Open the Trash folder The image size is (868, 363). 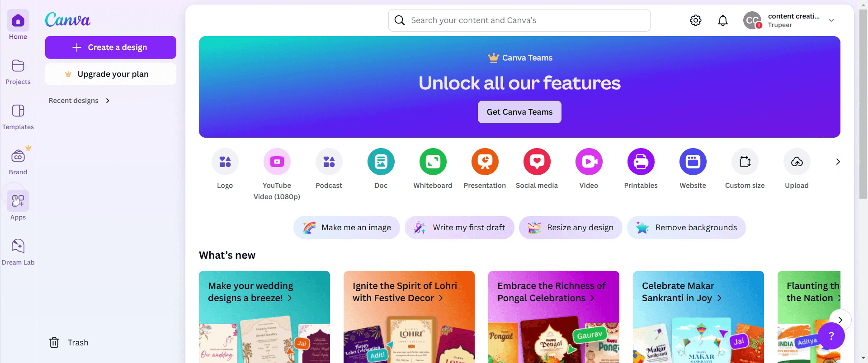pos(69,343)
